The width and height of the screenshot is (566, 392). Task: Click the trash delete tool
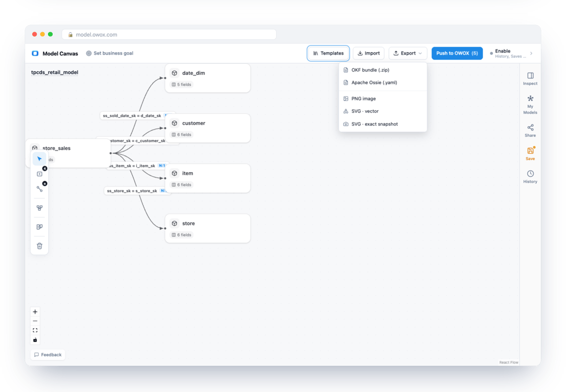click(x=39, y=246)
